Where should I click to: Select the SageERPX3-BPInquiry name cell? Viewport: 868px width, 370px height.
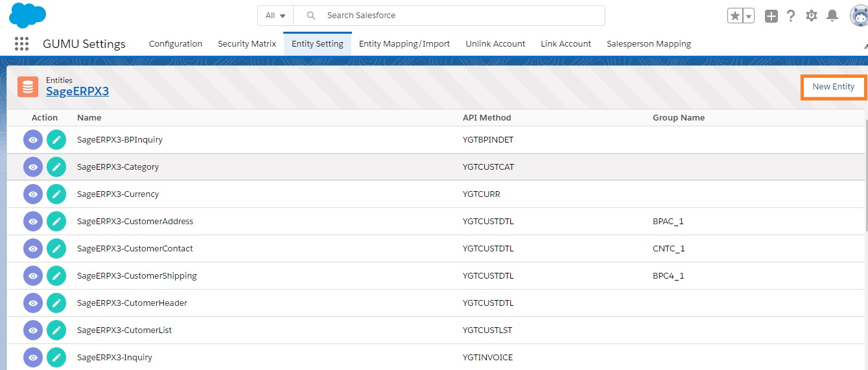pyautogui.click(x=120, y=139)
